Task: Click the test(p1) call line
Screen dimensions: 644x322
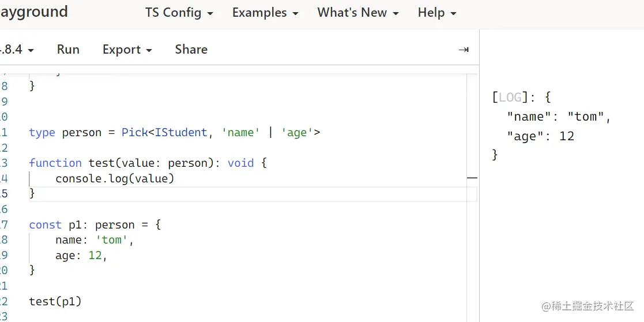Action: (55, 301)
